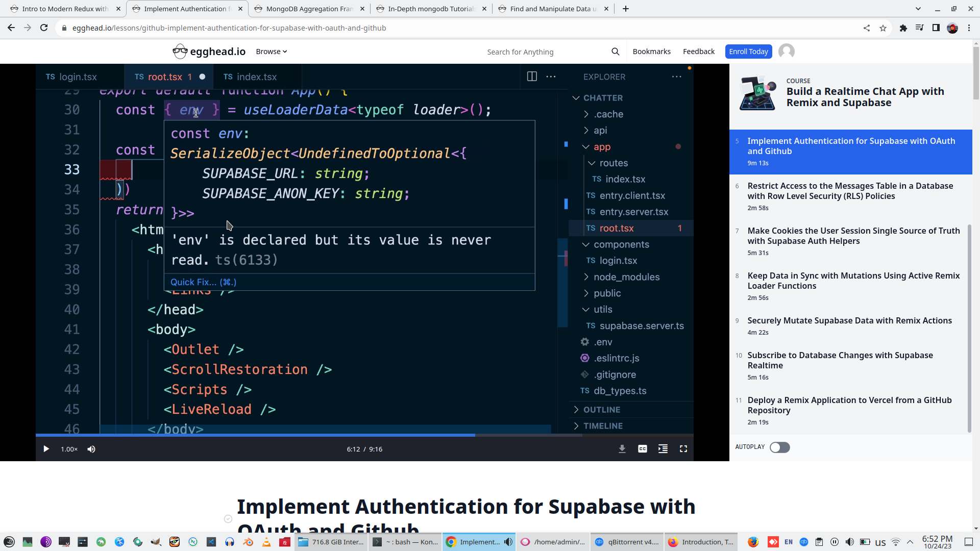Switch to Intro to Modern Redux tab
The height and width of the screenshot is (551, 980).
(65, 9)
